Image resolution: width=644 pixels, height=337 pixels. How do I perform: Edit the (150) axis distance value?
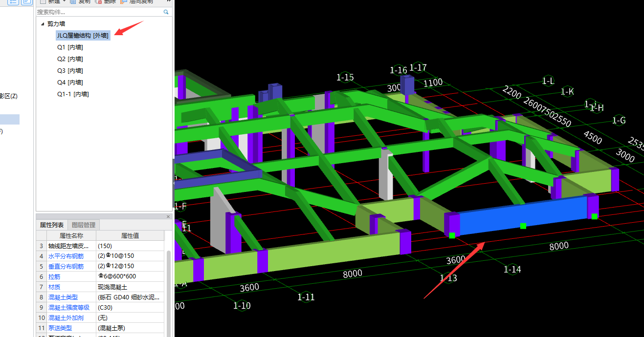[x=130, y=246]
